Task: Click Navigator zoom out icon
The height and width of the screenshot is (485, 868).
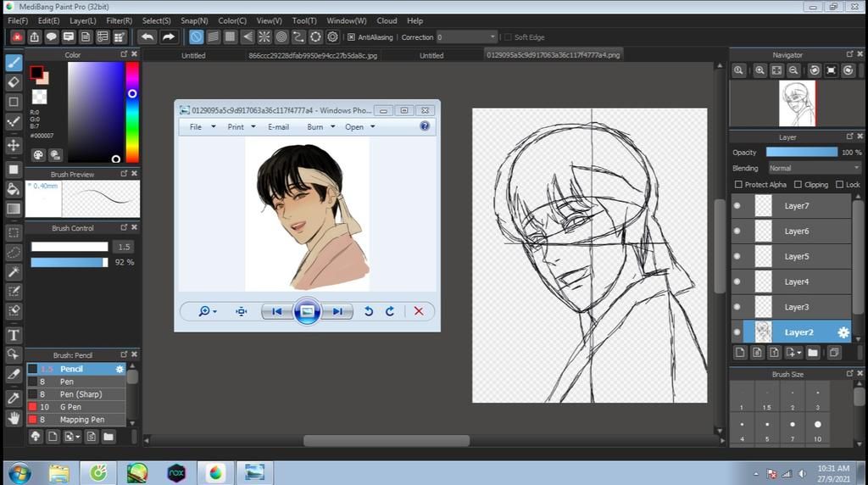Action: pos(793,70)
